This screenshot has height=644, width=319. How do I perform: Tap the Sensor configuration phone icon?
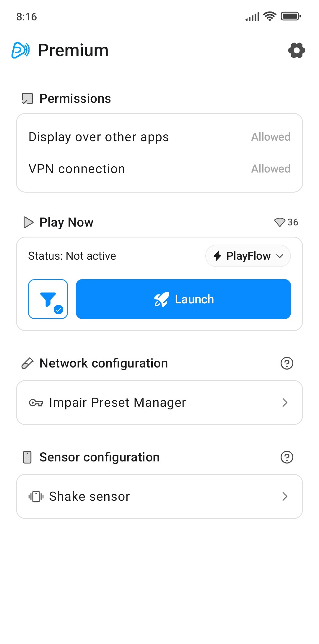pos(27,457)
